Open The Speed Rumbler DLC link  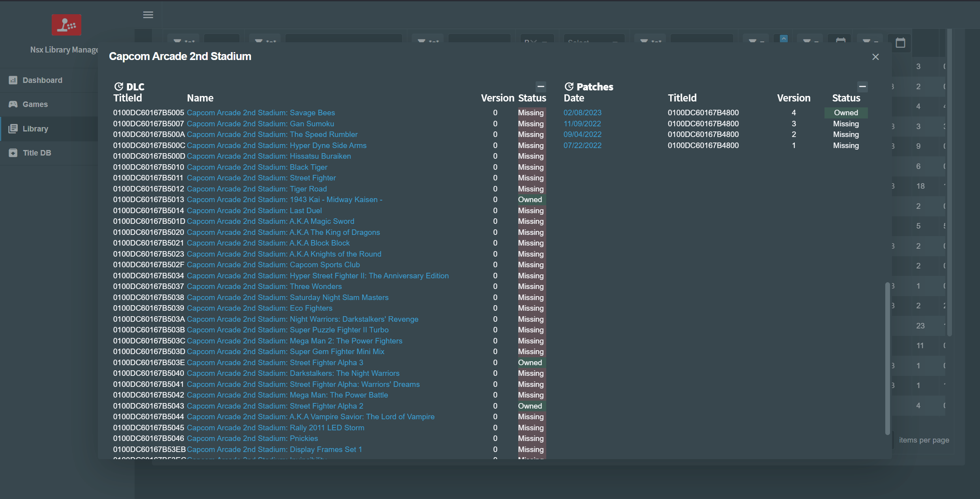click(272, 134)
